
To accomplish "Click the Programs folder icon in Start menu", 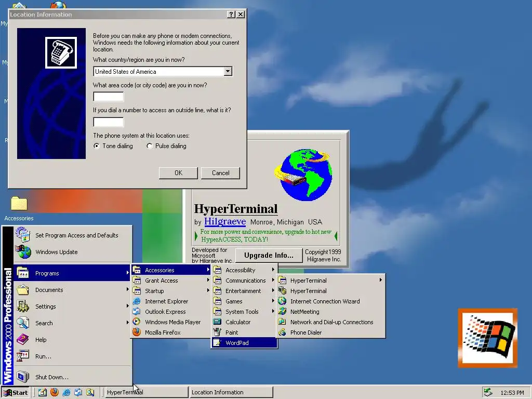I will coord(23,273).
